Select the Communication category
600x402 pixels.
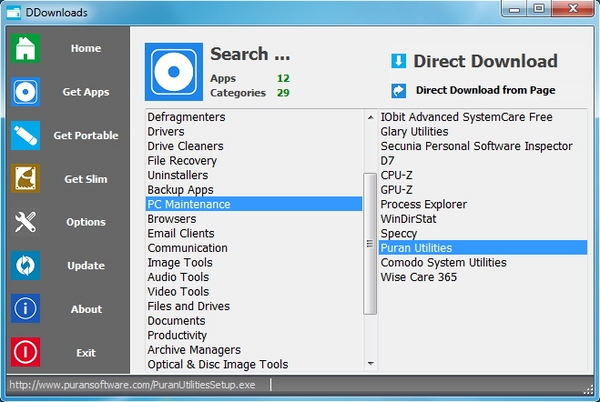(x=254, y=247)
